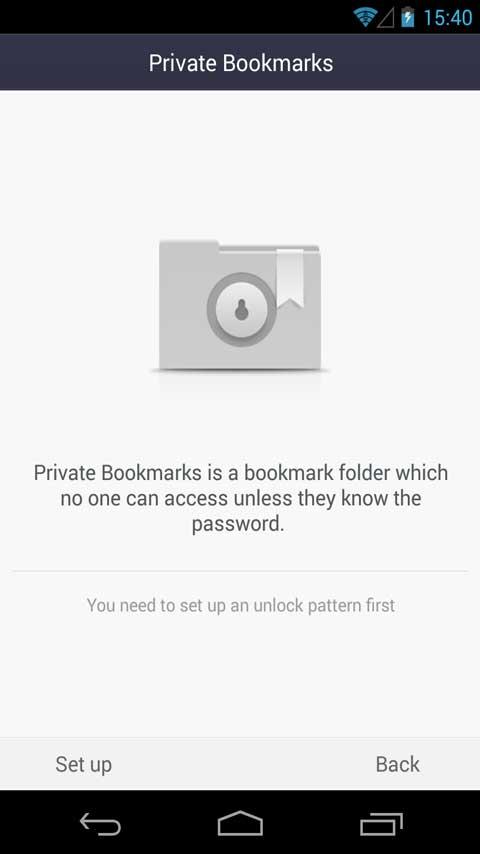Tap the Private Bookmarks header title
This screenshot has height=854, width=480.
coord(241,63)
